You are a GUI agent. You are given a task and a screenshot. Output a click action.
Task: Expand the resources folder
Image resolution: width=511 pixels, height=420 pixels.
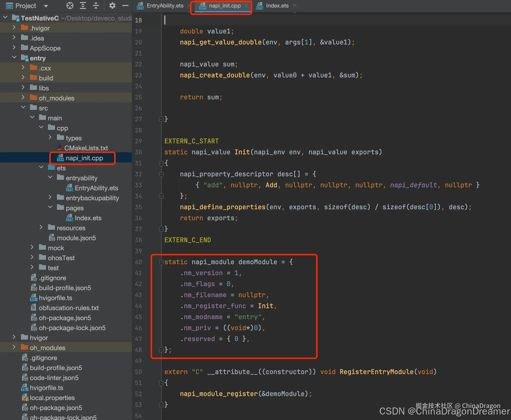pyautogui.click(x=41, y=227)
